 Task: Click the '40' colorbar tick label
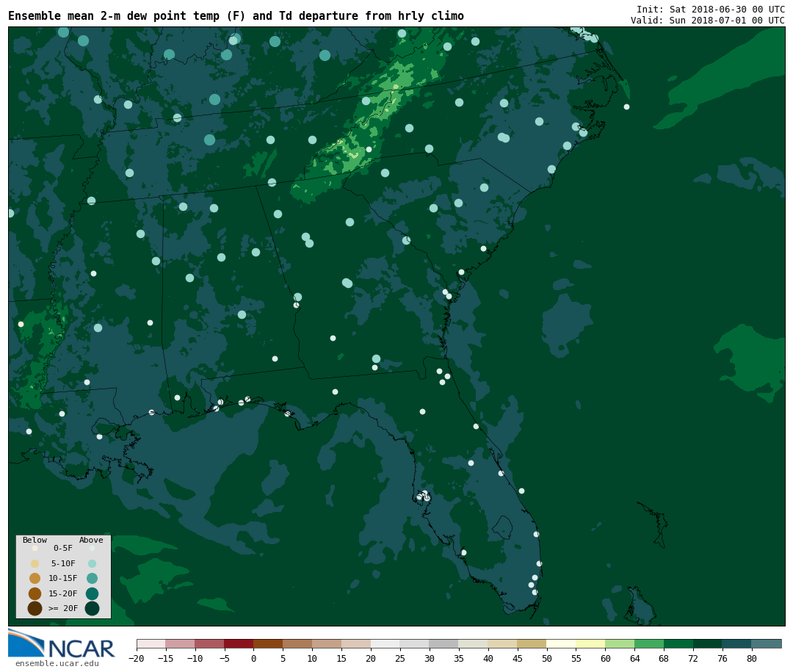tap(488, 659)
